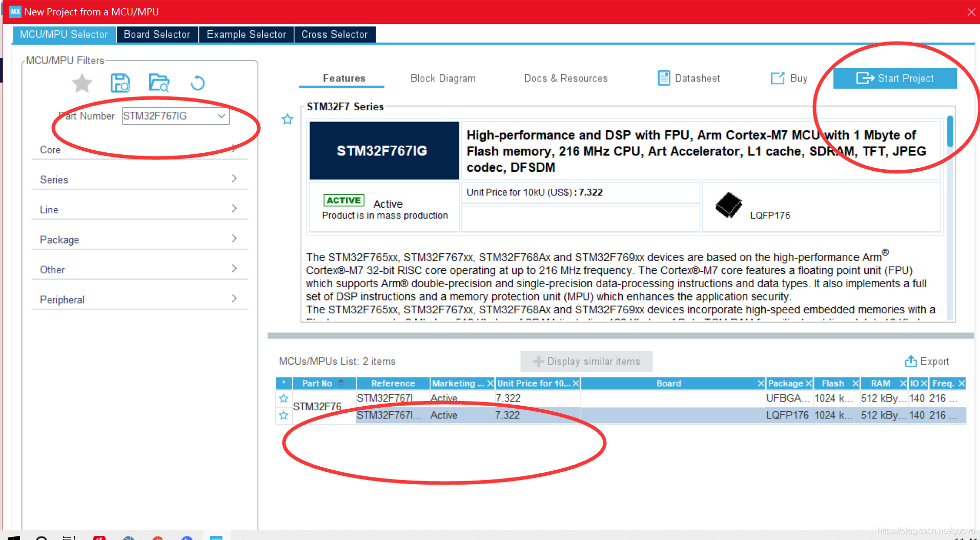980x540 pixels.
Task: Open the Datasheet
Action: click(x=689, y=78)
